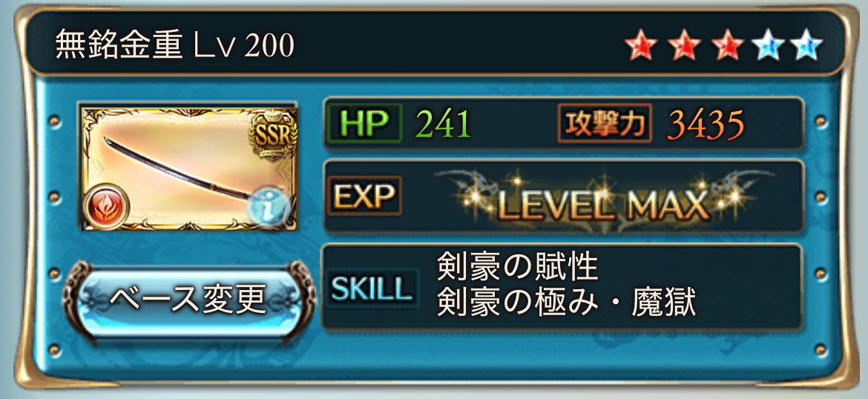Click the blue info icon on weapon

(268, 207)
